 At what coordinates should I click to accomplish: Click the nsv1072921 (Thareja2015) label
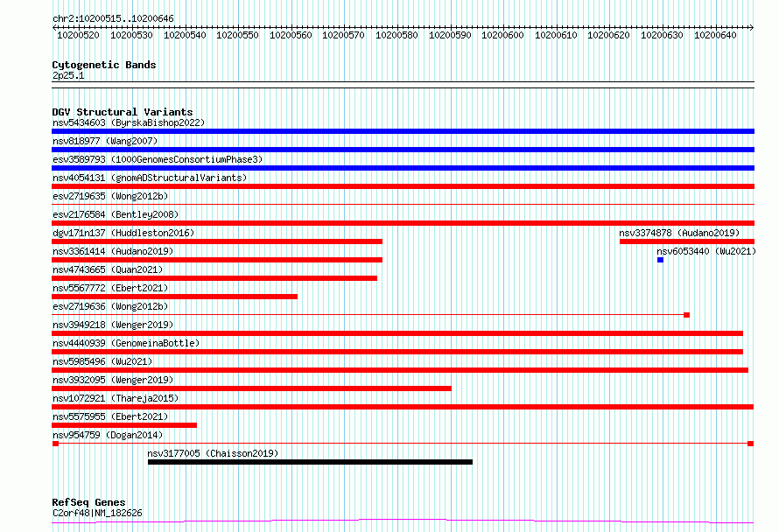click(116, 398)
